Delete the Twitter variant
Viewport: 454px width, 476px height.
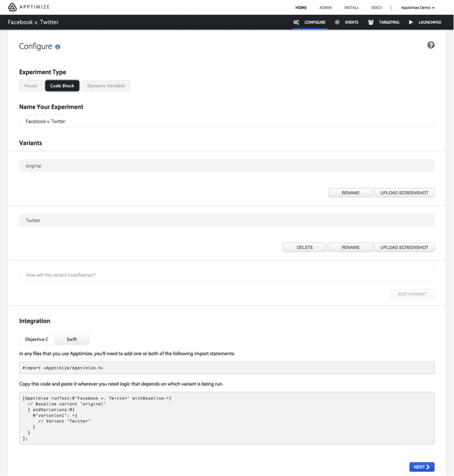pyautogui.click(x=305, y=247)
